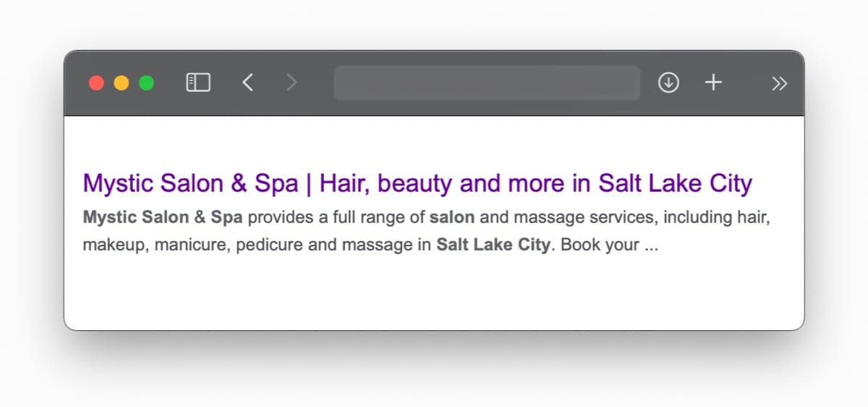Open the downloads arrow-in-circle icon
The height and width of the screenshot is (407, 868).
668,83
